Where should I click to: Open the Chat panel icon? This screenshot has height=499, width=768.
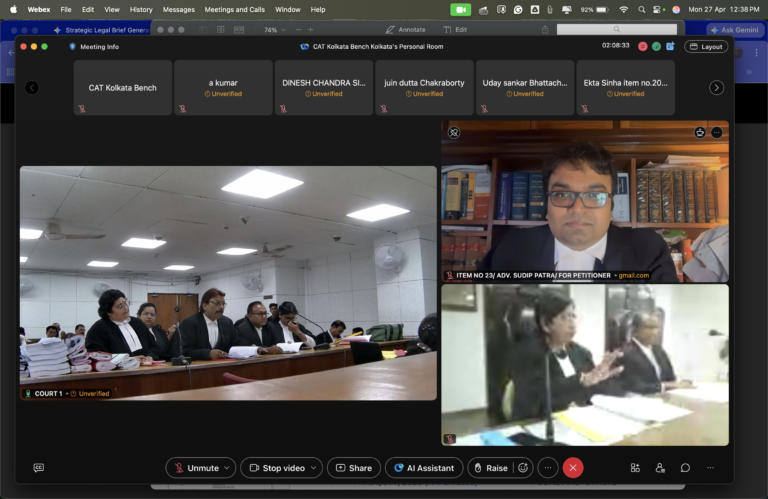685,468
